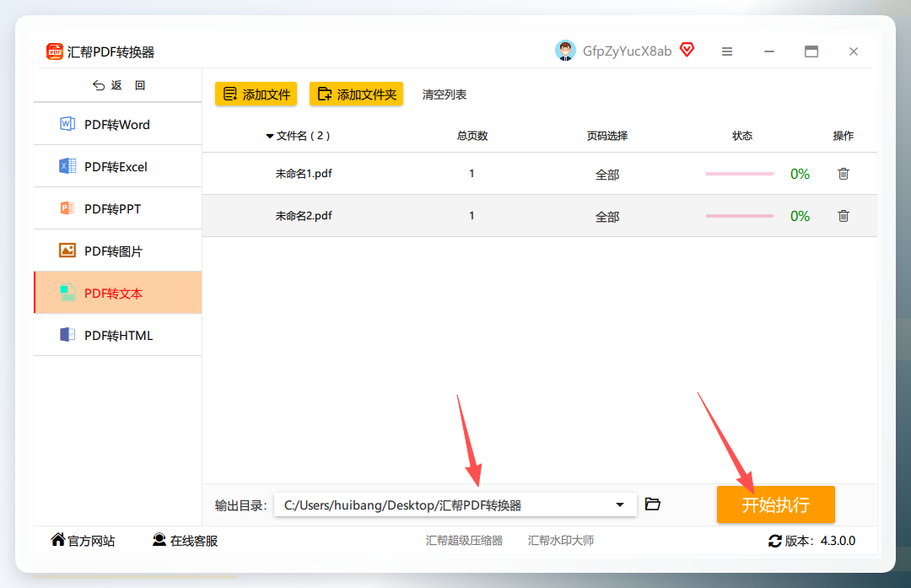Open the 汇帮水印大师 link
This screenshot has height=588, width=911.
point(561,541)
